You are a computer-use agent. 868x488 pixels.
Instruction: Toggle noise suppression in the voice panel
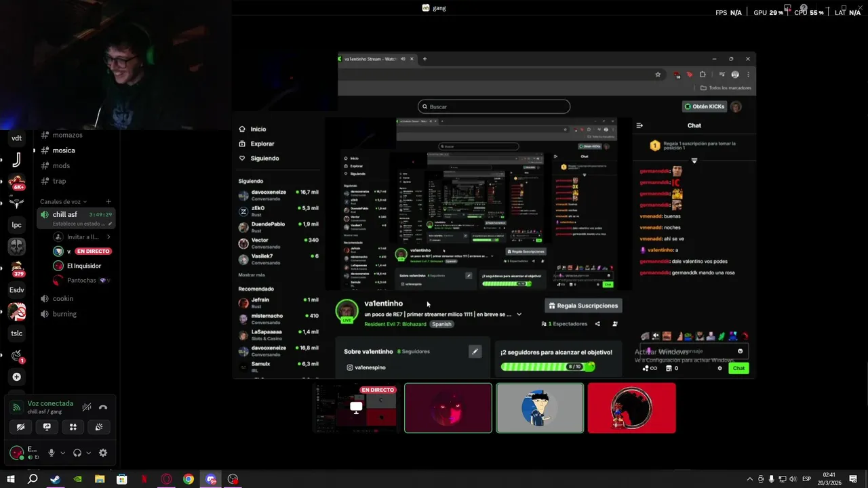(87, 407)
